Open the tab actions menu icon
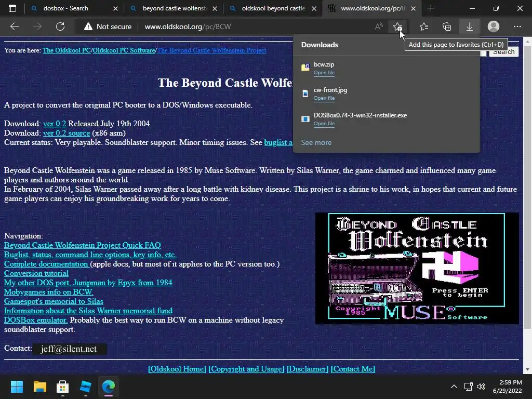Screen dimensions: 532x399 12,8
